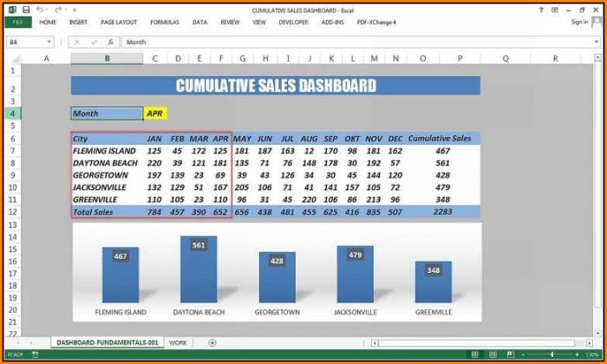Open the Help question mark icon

click(542, 10)
